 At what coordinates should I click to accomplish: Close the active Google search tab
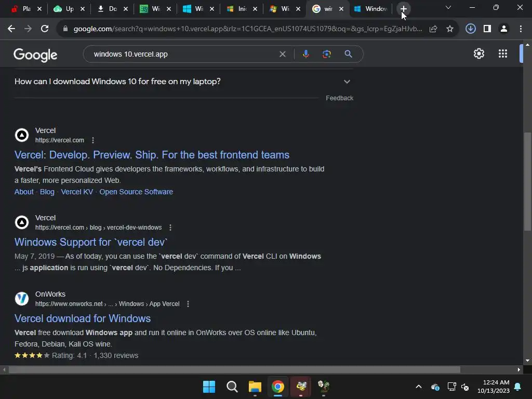tap(341, 9)
